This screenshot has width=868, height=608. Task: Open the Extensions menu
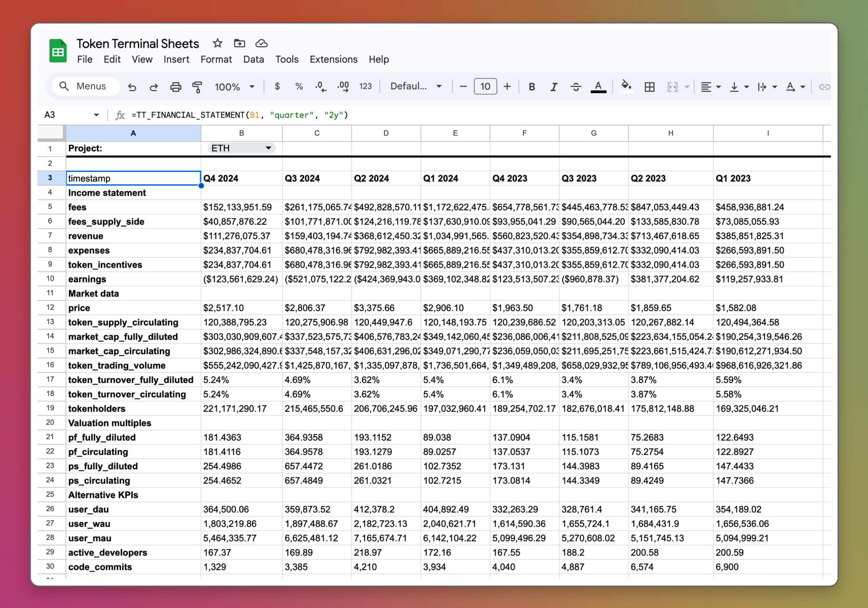coord(333,59)
